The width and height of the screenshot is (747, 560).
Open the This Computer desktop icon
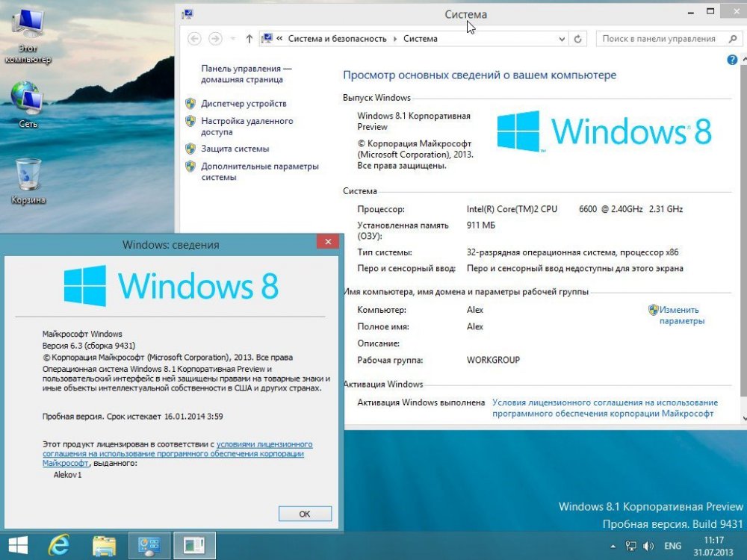pos(28,36)
